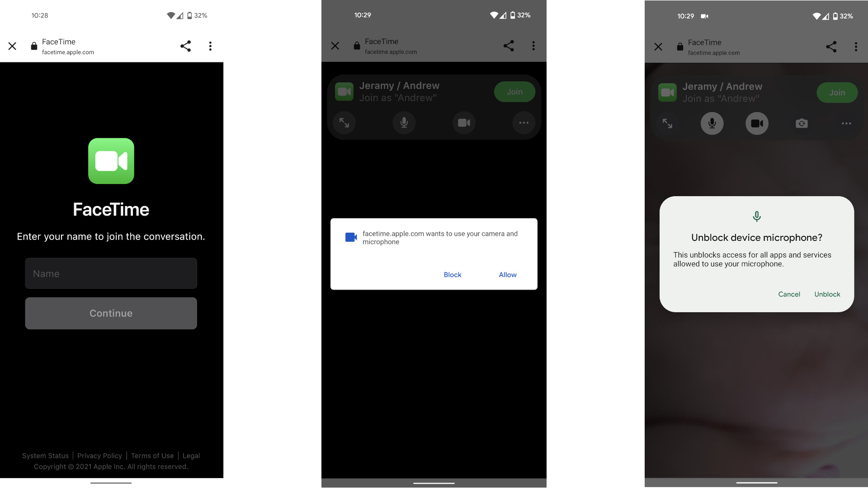
Task: Toggle the video camera on/off
Action: point(756,123)
